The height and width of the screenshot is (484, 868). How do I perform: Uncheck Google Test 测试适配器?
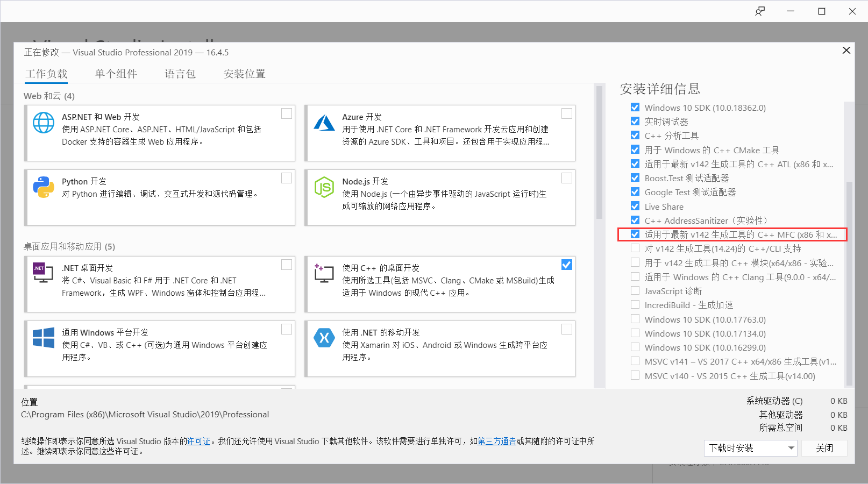click(635, 192)
